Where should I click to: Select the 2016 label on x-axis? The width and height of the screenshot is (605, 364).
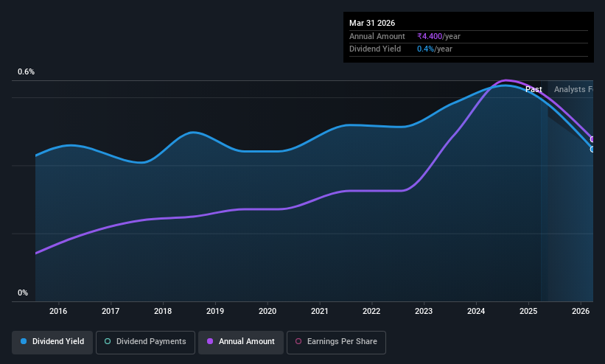(58, 311)
